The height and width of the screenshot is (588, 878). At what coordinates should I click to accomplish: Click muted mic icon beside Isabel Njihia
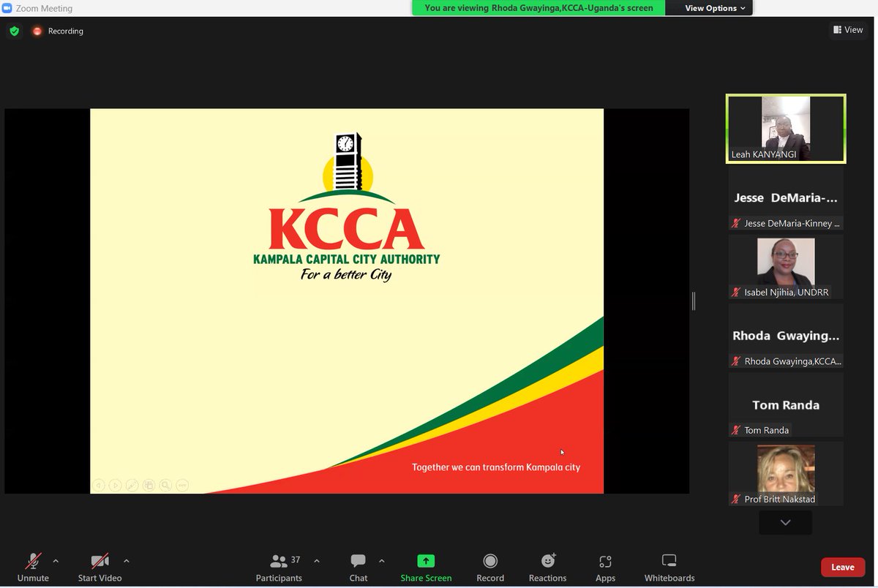tap(736, 293)
